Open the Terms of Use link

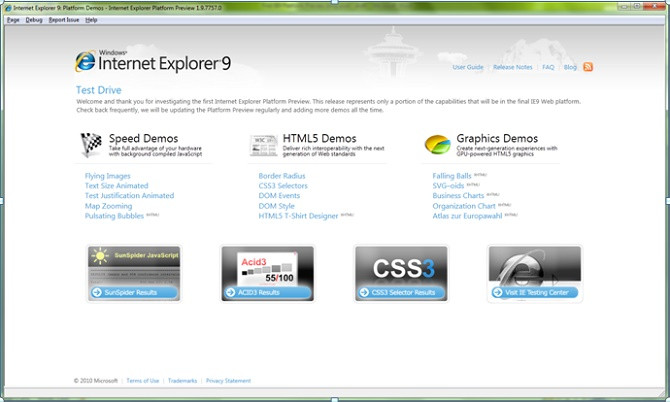point(143,381)
